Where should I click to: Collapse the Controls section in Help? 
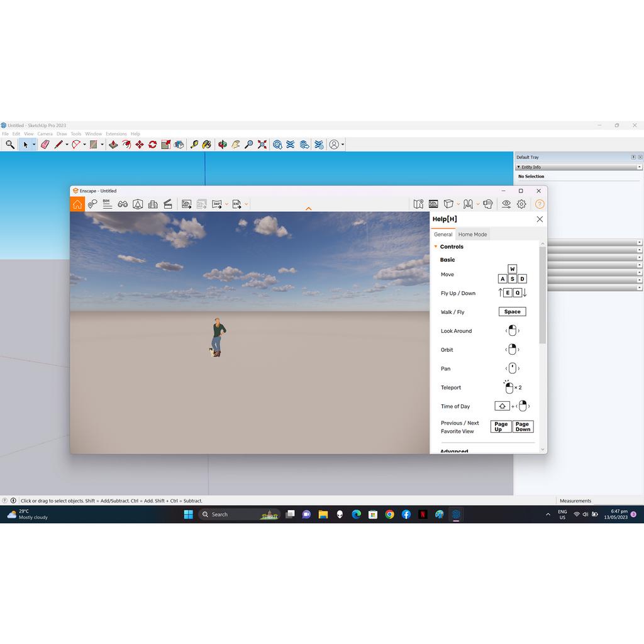tap(436, 247)
